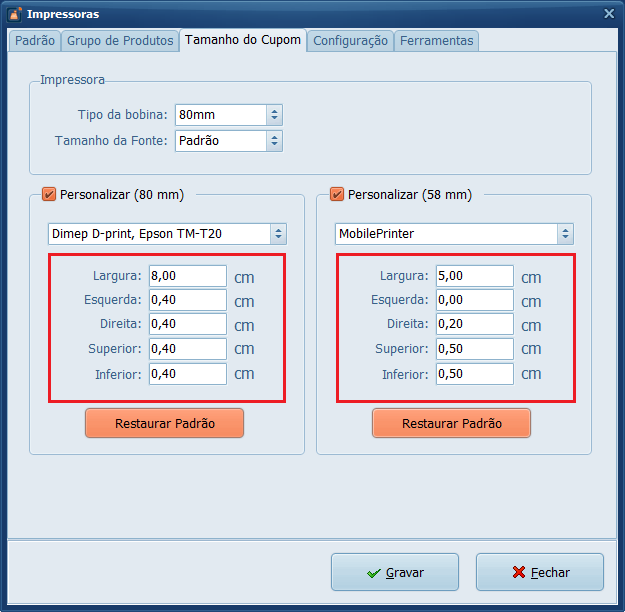
Task: Click the 58 mm Direita field showing 0,20
Action: [x=475, y=324]
